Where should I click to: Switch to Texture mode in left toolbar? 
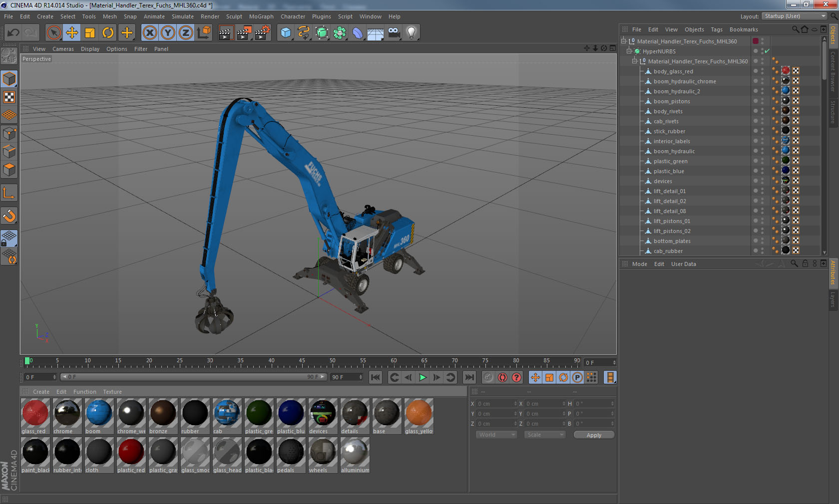tap(9, 97)
